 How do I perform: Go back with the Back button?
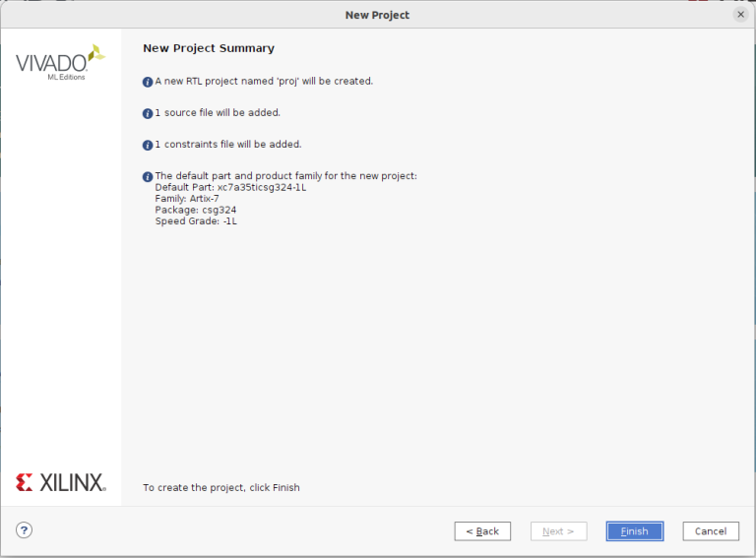pyautogui.click(x=482, y=531)
